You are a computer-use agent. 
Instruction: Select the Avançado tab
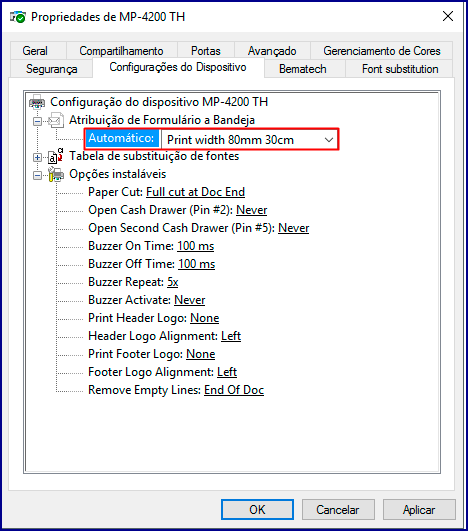(x=272, y=51)
